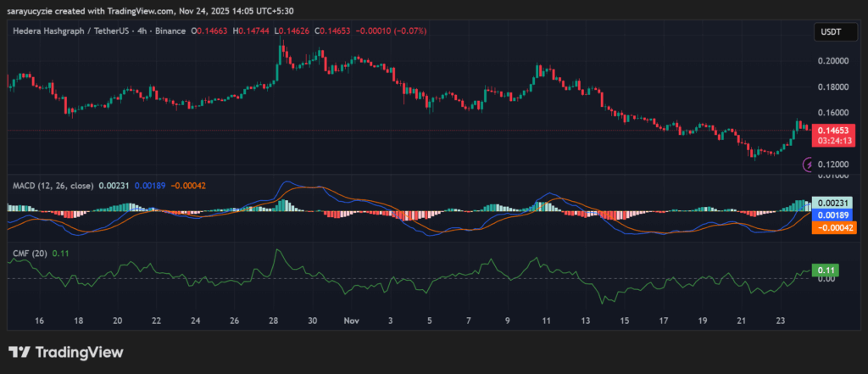Select the CMF (20) indicator label

click(x=29, y=253)
